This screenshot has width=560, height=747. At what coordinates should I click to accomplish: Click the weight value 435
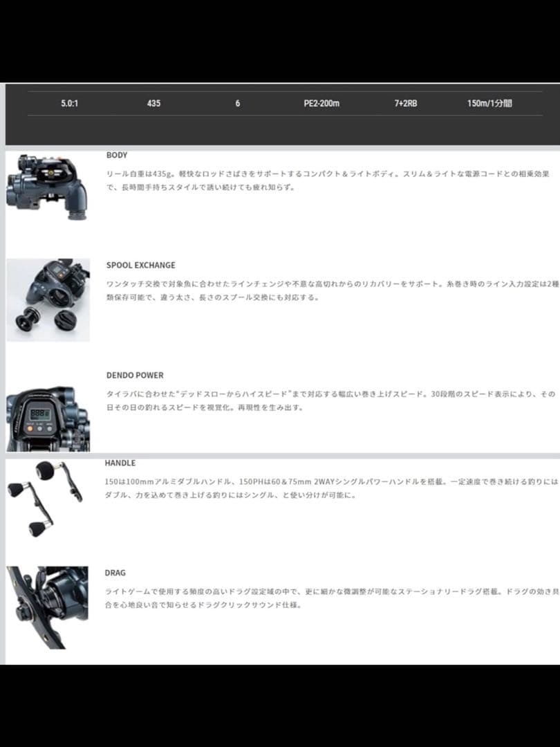153,103
